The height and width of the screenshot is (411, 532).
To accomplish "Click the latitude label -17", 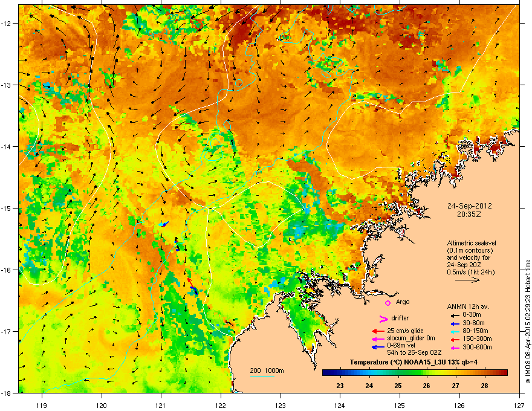I will tap(7, 331).
